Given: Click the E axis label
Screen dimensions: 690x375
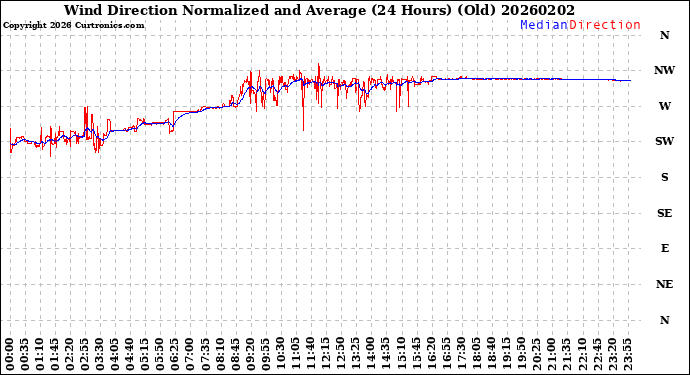Looking at the screenshot, I should [x=664, y=249].
